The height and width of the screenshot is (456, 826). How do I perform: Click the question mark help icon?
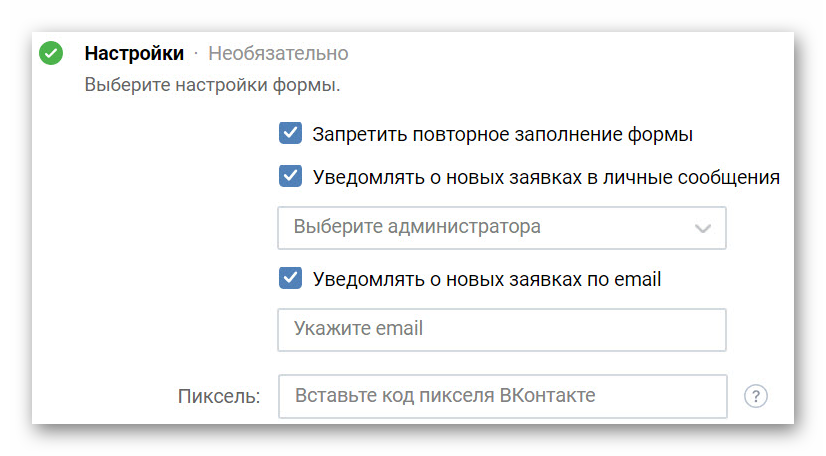[756, 396]
